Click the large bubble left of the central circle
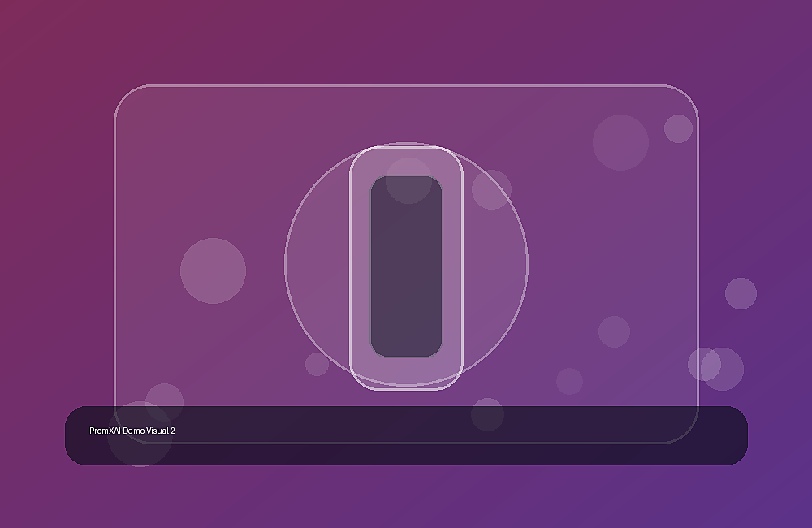This screenshot has height=528, width=812. (x=213, y=271)
